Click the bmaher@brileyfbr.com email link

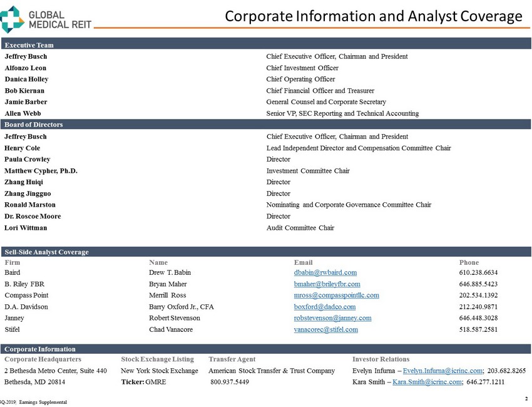[327, 284]
